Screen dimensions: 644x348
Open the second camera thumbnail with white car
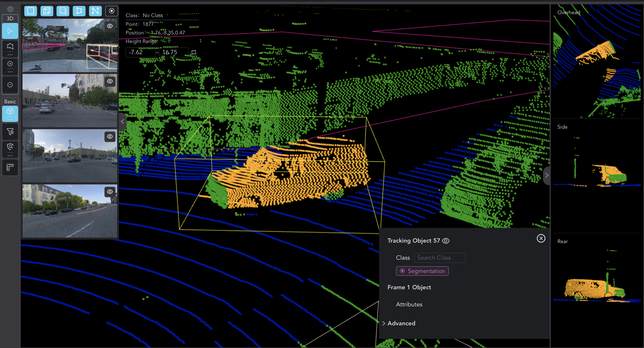[x=70, y=101]
